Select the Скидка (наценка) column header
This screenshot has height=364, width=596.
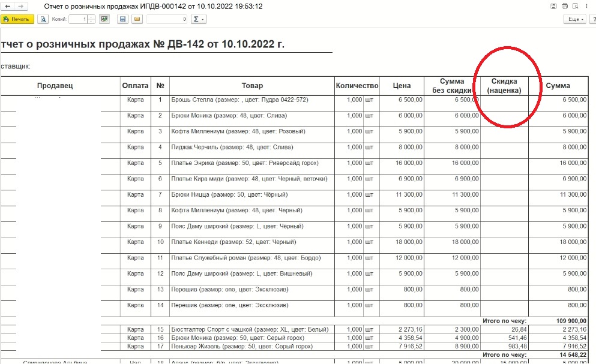click(x=504, y=86)
